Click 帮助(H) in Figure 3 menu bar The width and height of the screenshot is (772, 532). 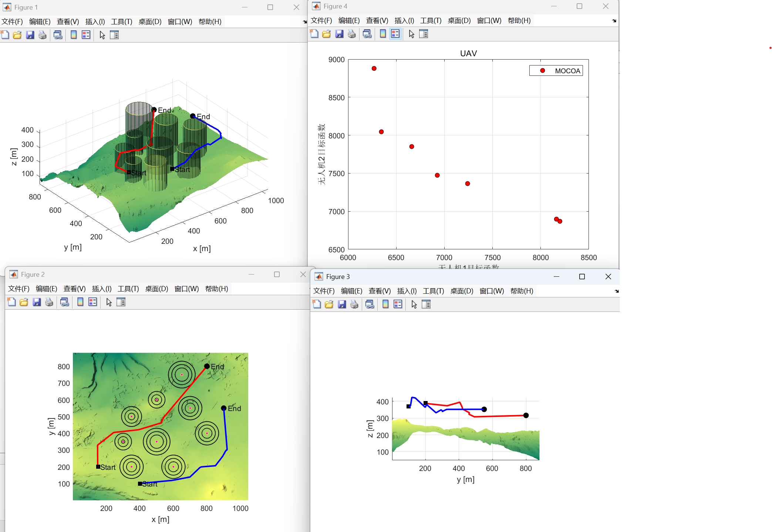point(522,291)
